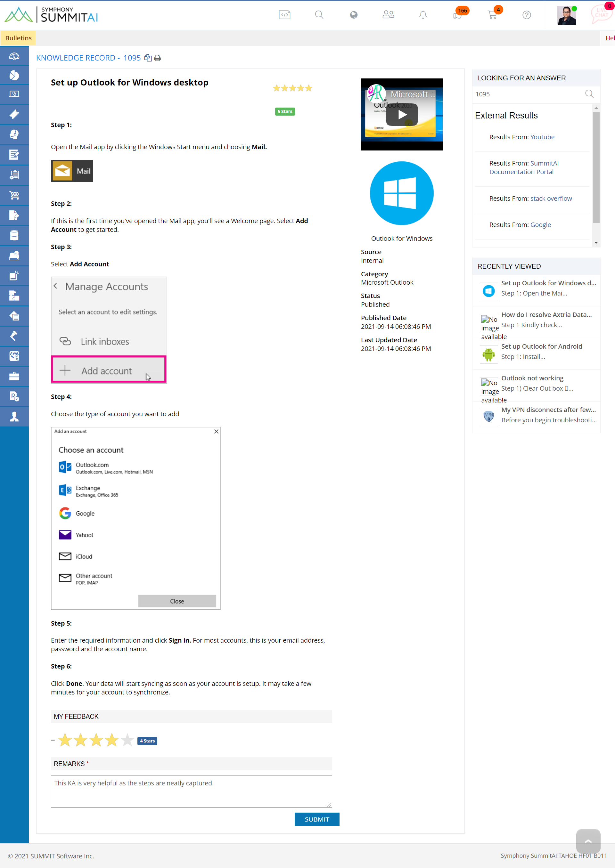Click the Mail app image in Step 1
This screenshot has height=868, width=615.
point(72,171)
